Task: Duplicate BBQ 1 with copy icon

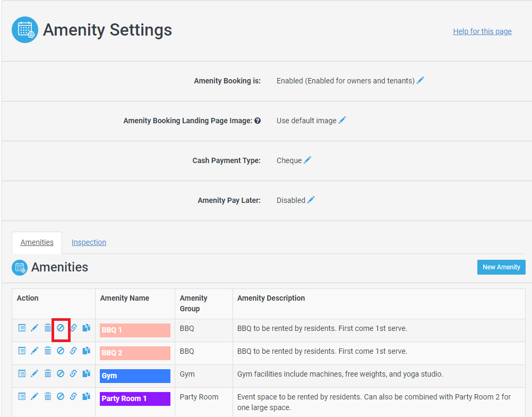Action: (87, 328)
